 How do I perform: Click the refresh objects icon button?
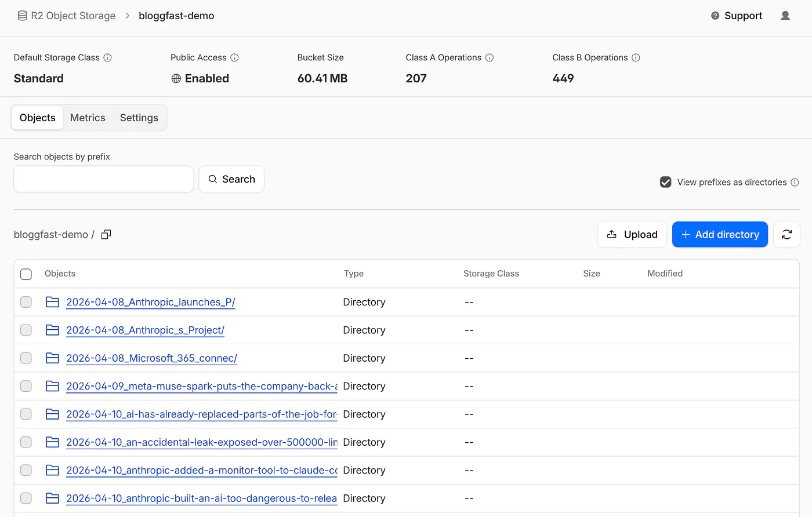[x=786, y=234]
